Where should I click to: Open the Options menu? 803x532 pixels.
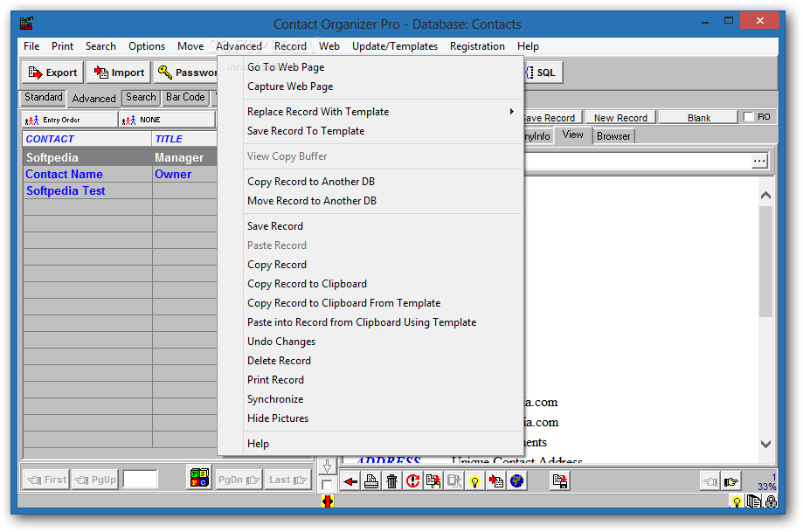(x=147, y=46)
